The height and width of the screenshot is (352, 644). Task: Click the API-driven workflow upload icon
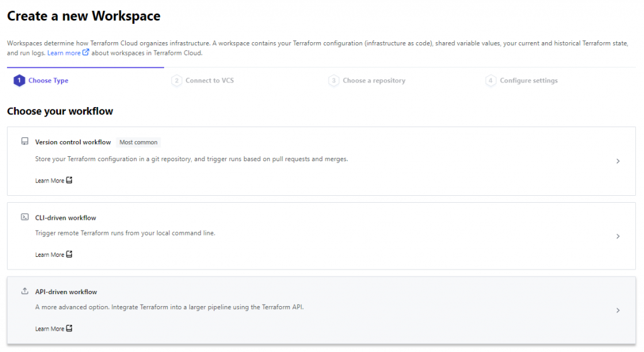click(25, 291)
